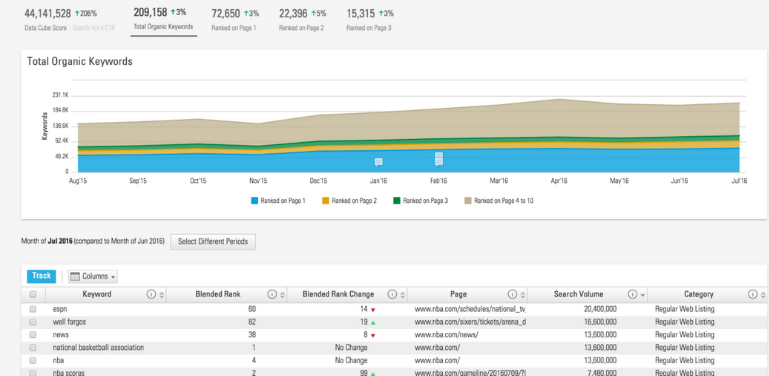This screenshot has width=769, height=376.
Task: Open info icon for Blended Rank Change
Action: (x=392, y=295)
